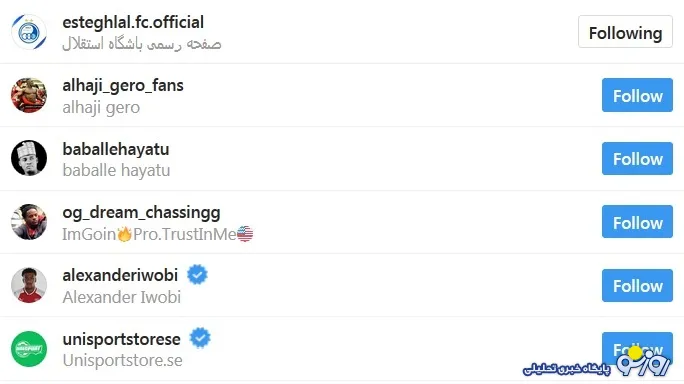Click alhaji_gero_fans profile avatar
The width and height of the screenshot is (684, 384).
point(29,95)
